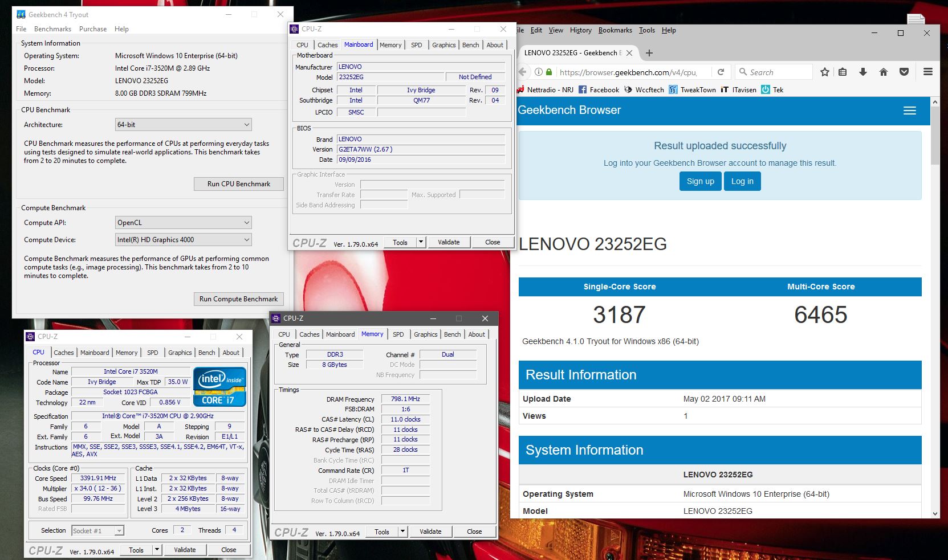Switch to Caches tab in CPU-Z Mainboard window
The height and width of the screenshot is (560, 948).
click(x=327, y=45)
